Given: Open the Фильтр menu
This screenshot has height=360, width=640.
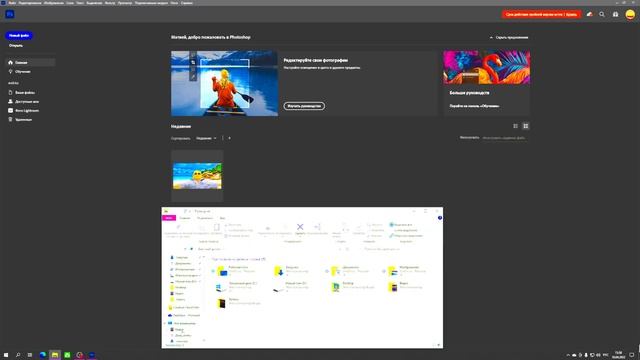Looking at the screenshot, I should coord(110,3).
